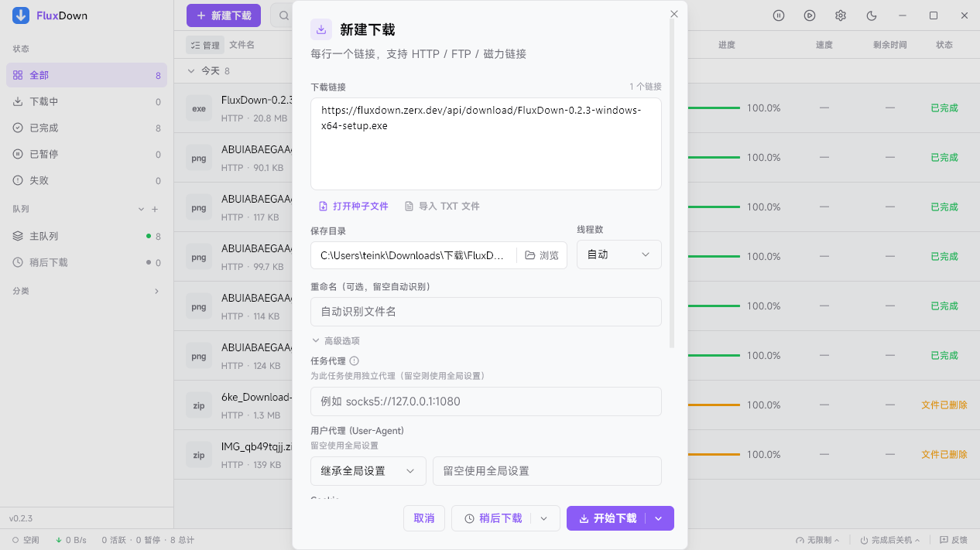Click 导入 TXT 文件 link
This screenshot has height=550, width=980.
coord(442,207)
